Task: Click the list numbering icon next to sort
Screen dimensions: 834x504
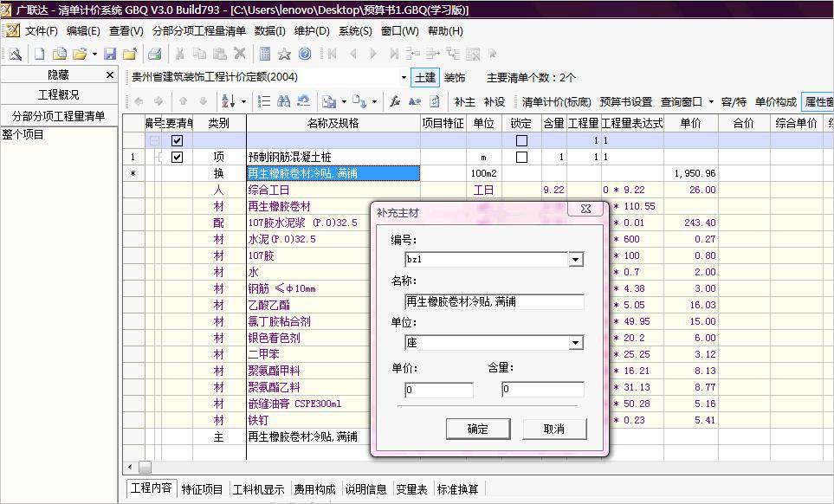Action: pos(264,101)
